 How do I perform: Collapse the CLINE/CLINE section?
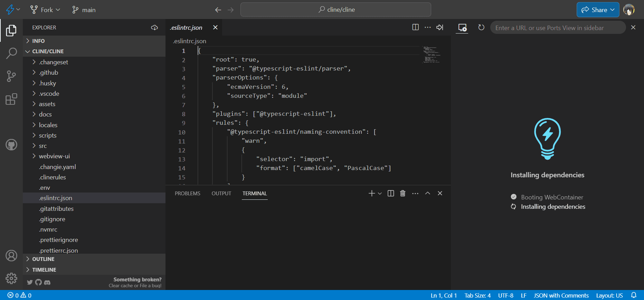pyautogui.click(x=94, y=51)
